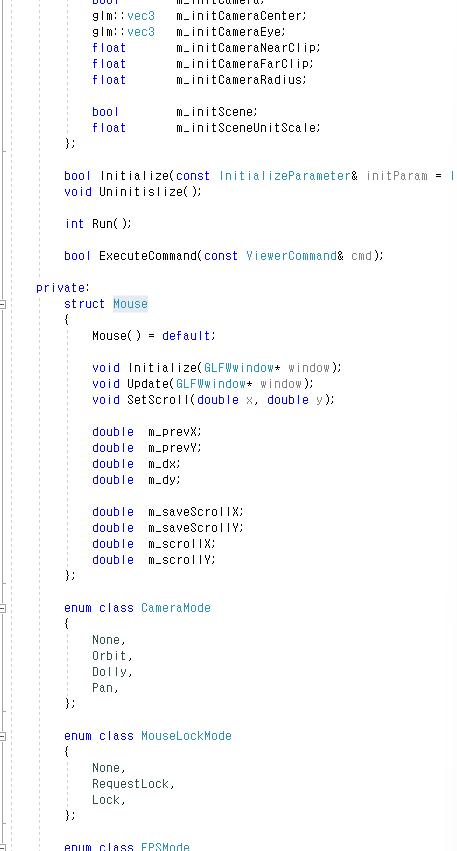The height and width of the screenshot is (851, 457).
Task: Click the m_initCameraEye member name
Action: point(229,31)
